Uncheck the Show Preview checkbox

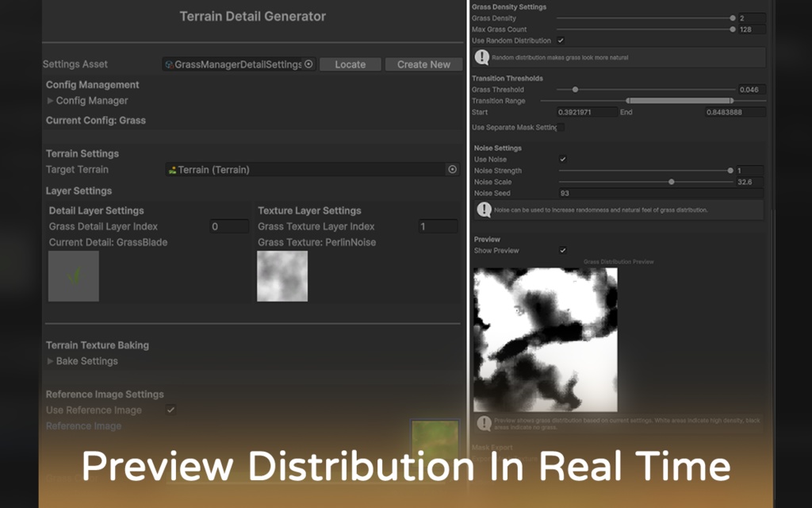pyautogui.click(x=563, y=250)
